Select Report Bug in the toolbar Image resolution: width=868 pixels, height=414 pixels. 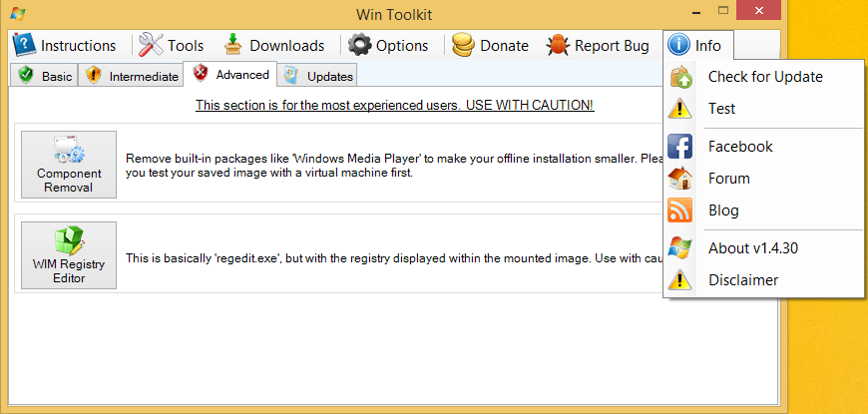[598, 45]
